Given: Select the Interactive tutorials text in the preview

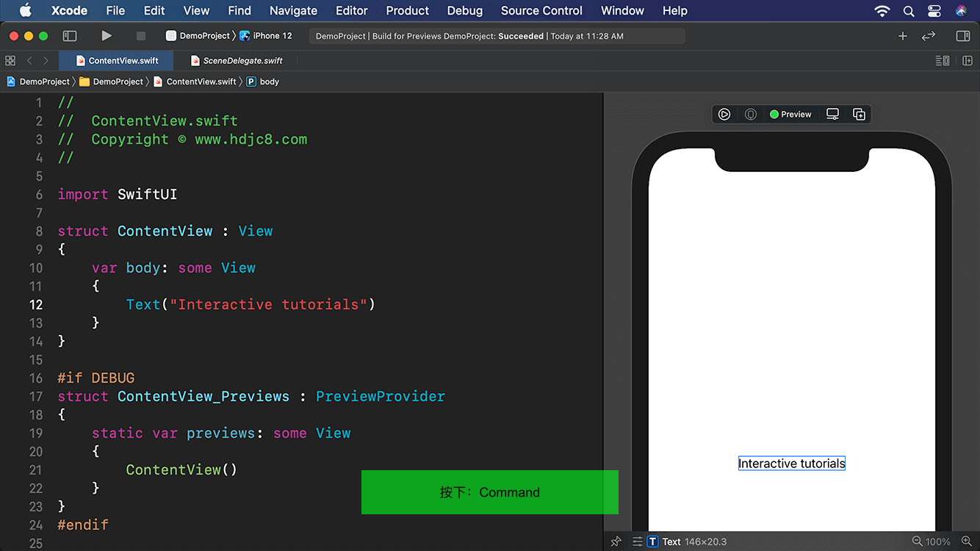Looking at the screenshot, I should coord(792,464).
